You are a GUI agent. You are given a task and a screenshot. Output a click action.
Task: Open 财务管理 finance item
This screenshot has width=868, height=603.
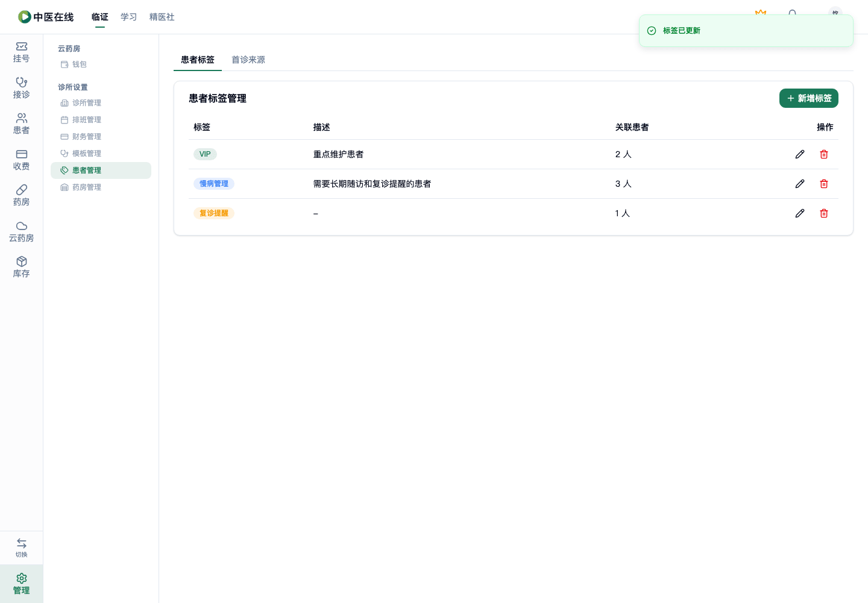(x=101, y=137)
